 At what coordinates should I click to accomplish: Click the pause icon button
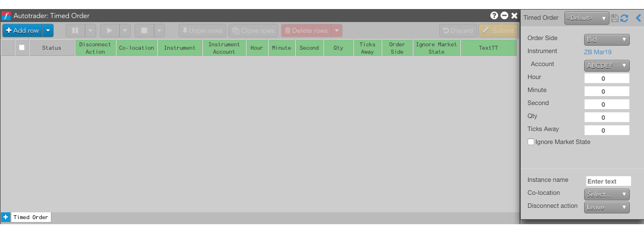click(x=75, y=30)
